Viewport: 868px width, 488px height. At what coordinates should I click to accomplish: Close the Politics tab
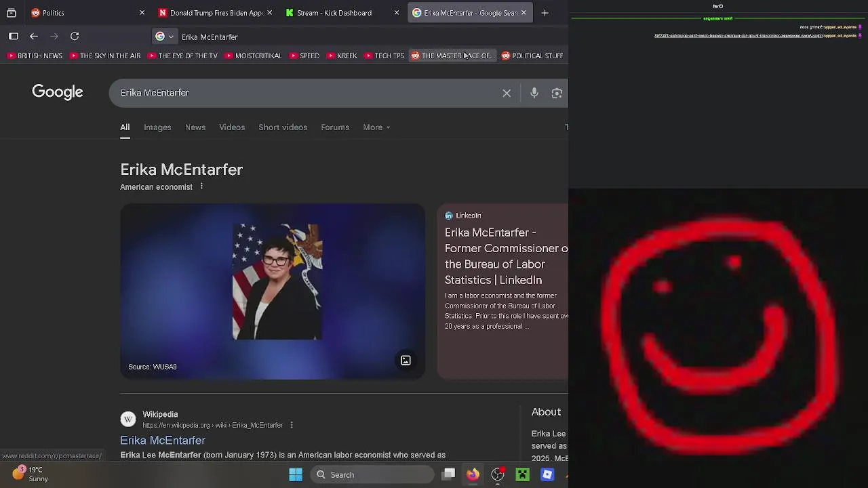click(x=142, y=13)
